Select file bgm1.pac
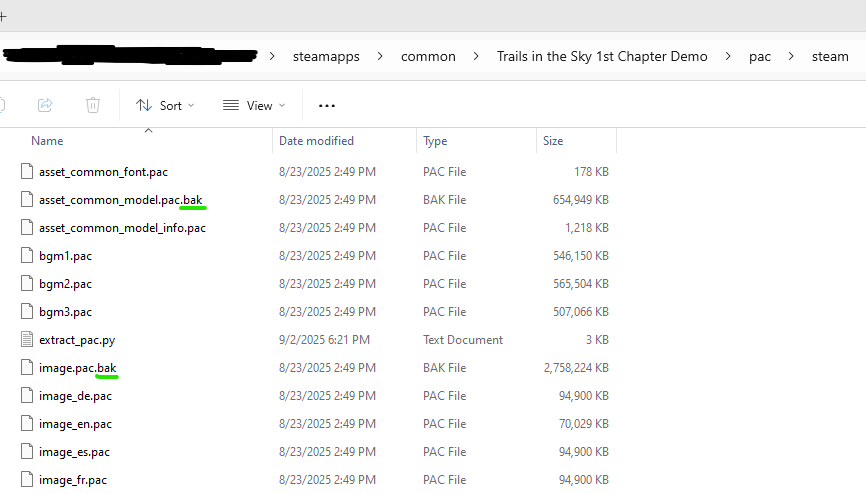The width and height of the screenshot is (866, 494). point(65,256)
